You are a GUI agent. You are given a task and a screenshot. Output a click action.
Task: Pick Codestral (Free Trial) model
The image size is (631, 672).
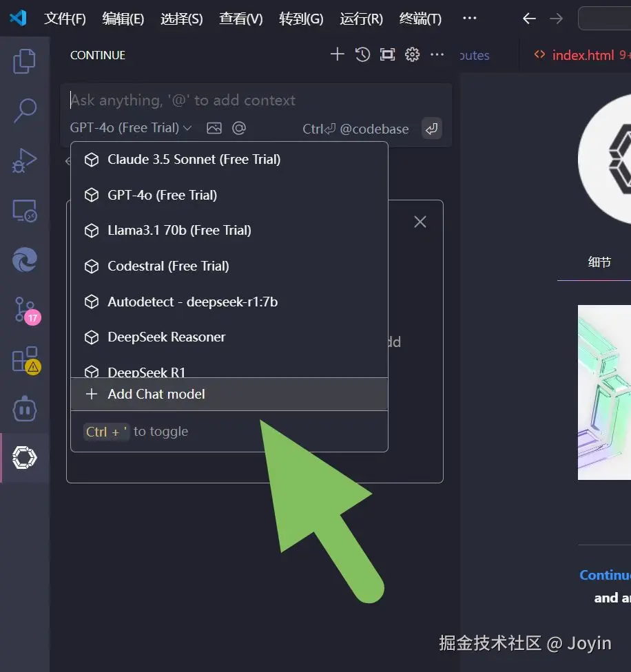[229, 266]
